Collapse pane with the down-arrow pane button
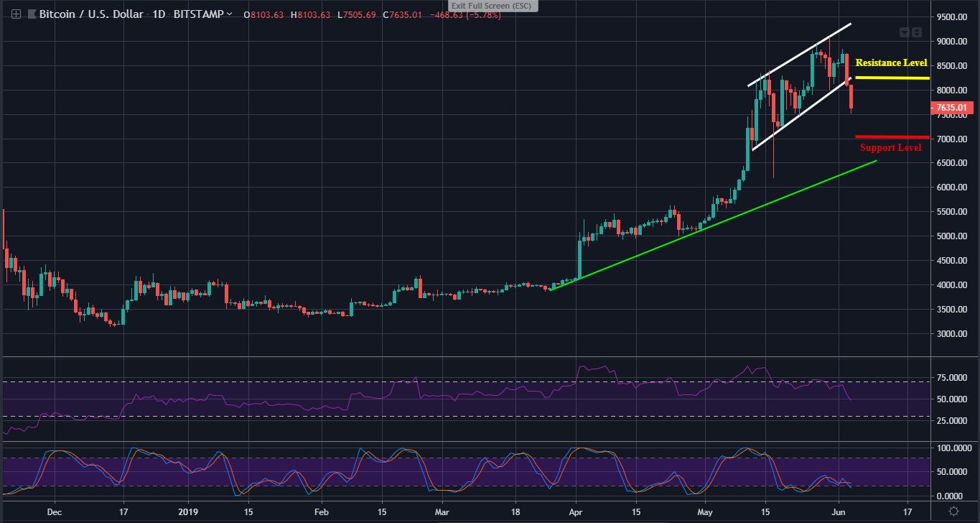Image resolution: width=980 pixels, height=523 pixels. click(x=905, y=32)
